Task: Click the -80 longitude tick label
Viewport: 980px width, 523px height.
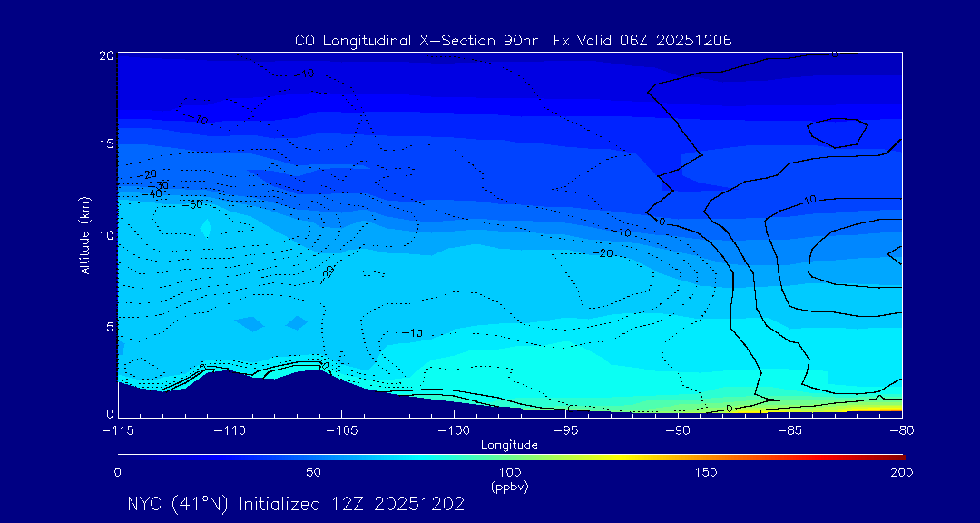Action: (902, 431)
